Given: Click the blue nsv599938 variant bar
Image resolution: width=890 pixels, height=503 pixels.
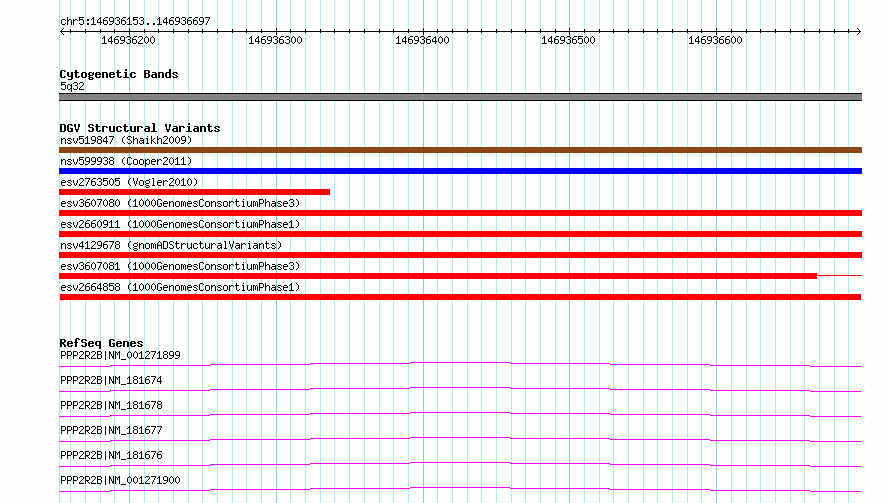Looking at the screenshot, I should coord(460,171).
